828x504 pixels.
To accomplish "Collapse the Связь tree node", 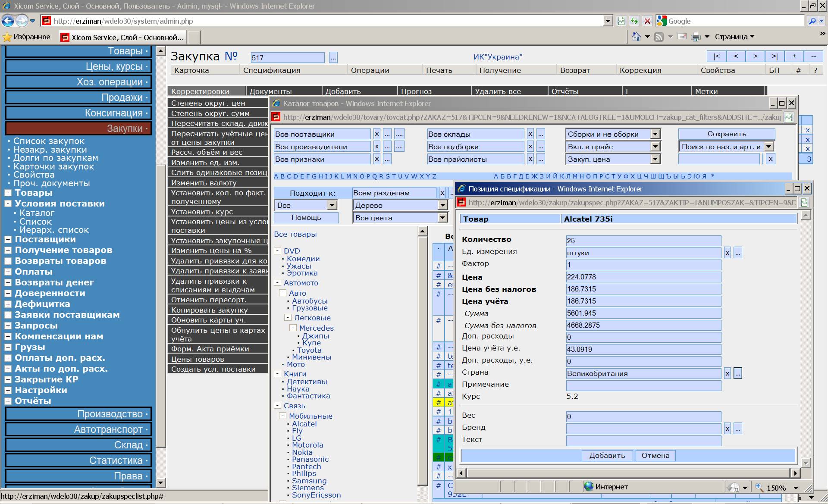I will 278,406.
